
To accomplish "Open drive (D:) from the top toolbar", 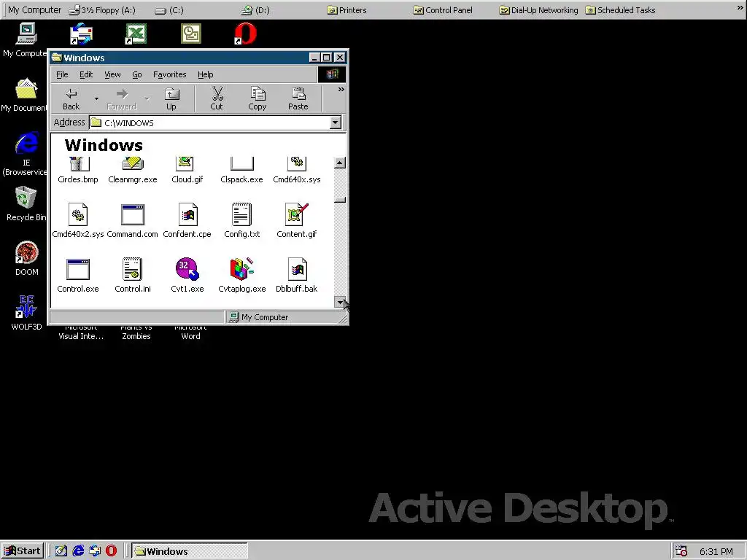I will [x=255, y=10].
